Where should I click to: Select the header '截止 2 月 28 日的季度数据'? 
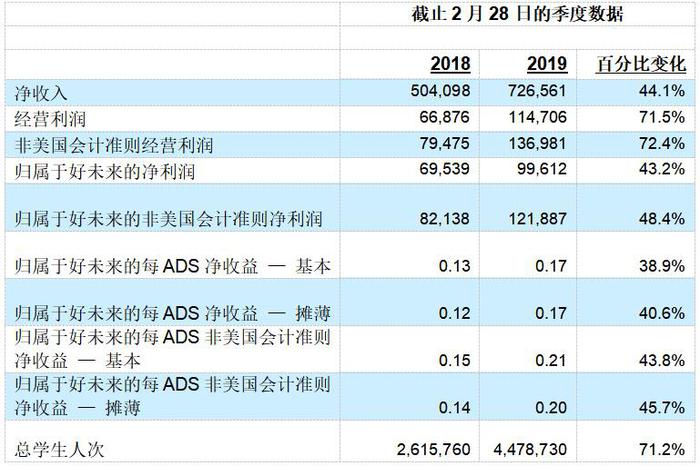(x=517, y=14)
